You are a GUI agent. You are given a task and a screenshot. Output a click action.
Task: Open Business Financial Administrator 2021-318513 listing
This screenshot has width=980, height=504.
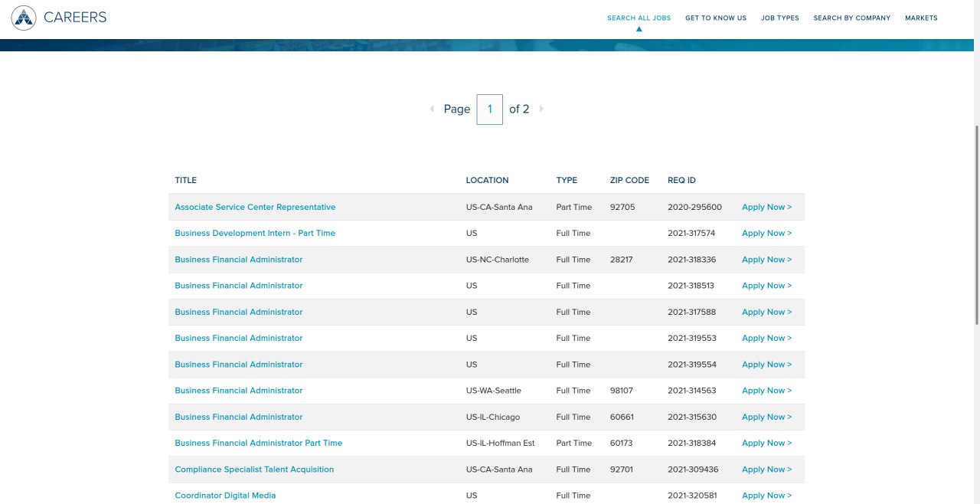238,286
